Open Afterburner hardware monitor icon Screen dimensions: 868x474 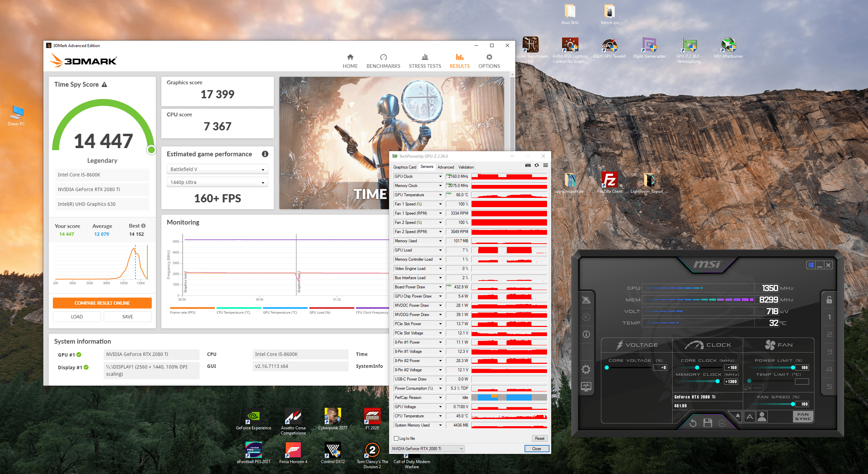(586, 387)
